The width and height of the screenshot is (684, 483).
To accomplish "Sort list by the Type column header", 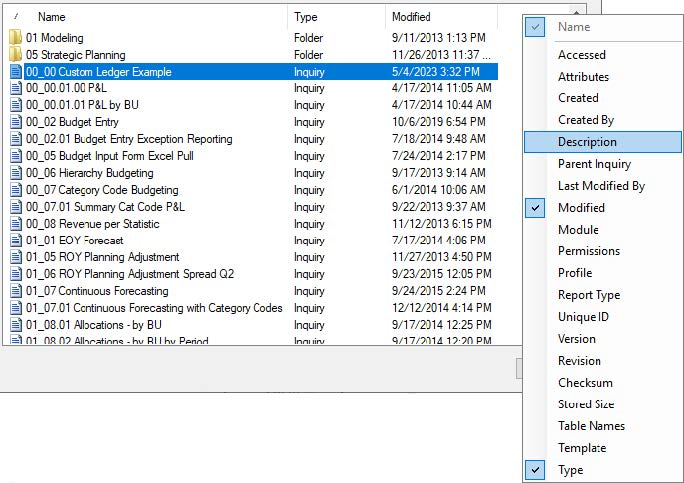I will tap(306, 17).
